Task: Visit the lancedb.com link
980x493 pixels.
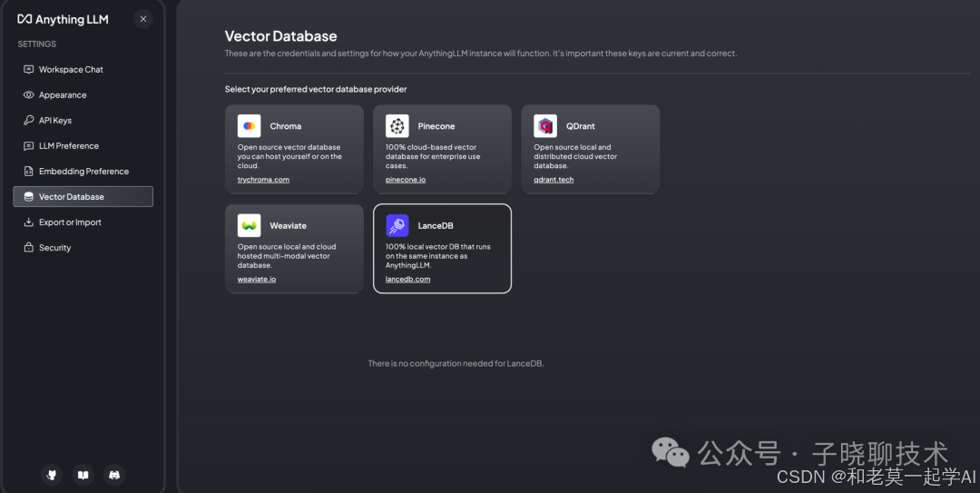Action: pos(407,279)
